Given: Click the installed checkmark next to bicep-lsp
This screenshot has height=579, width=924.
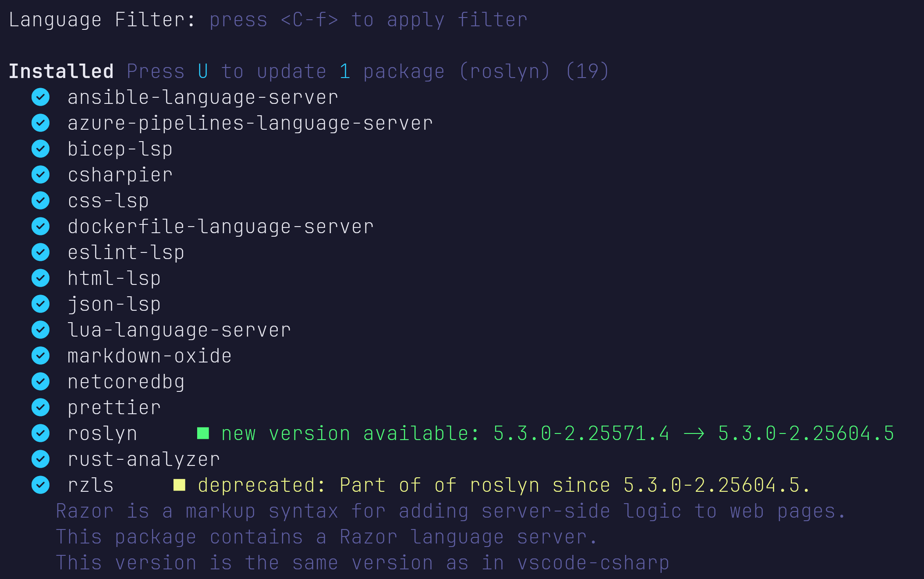Looking at the screenshot, I should tap(41, 149).
